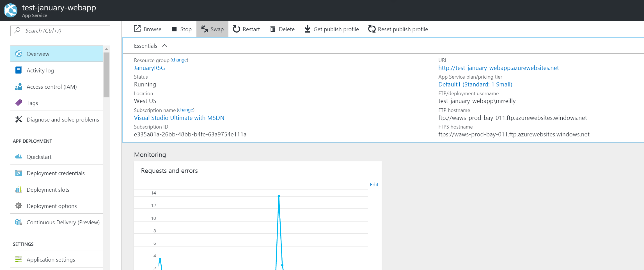The height and width of the screenshot is (270, 644).
Task: Click the Delete trash can icon
Action: tap(272, 29)
